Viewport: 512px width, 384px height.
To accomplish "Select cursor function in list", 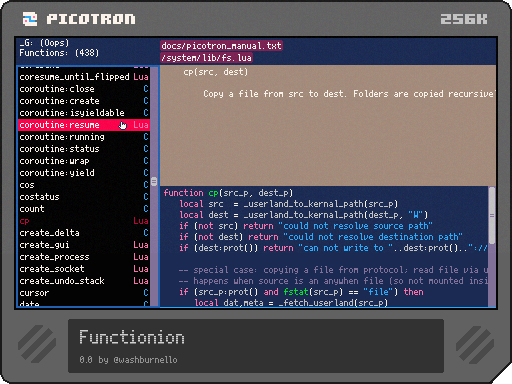I will (84, 293).
